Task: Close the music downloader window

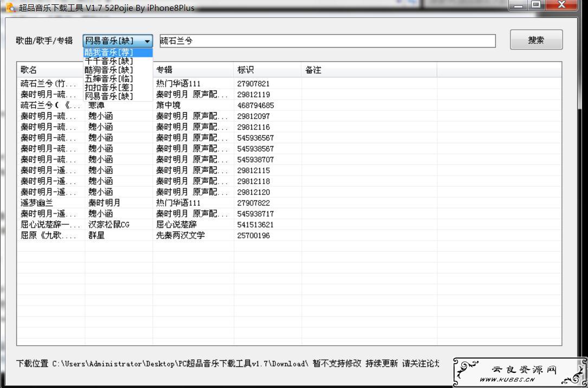Action: coord(562,5)
